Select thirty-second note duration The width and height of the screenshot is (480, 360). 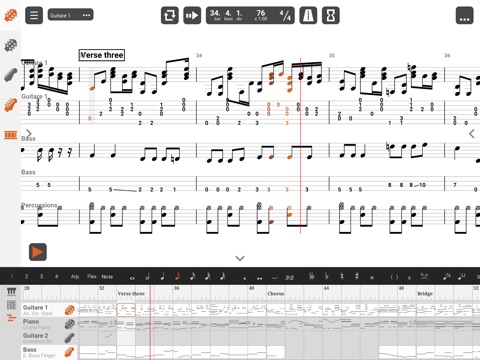click(x=208, y=276)
